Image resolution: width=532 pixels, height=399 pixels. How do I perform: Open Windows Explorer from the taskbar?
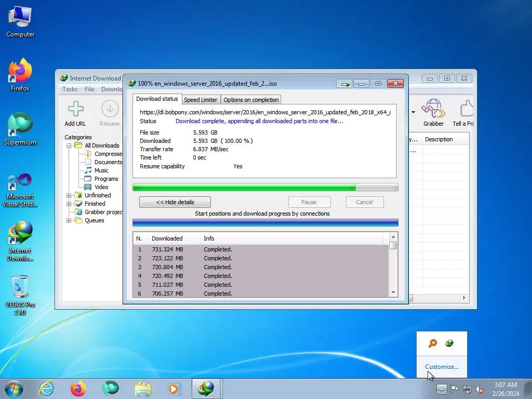coord(143,389)
